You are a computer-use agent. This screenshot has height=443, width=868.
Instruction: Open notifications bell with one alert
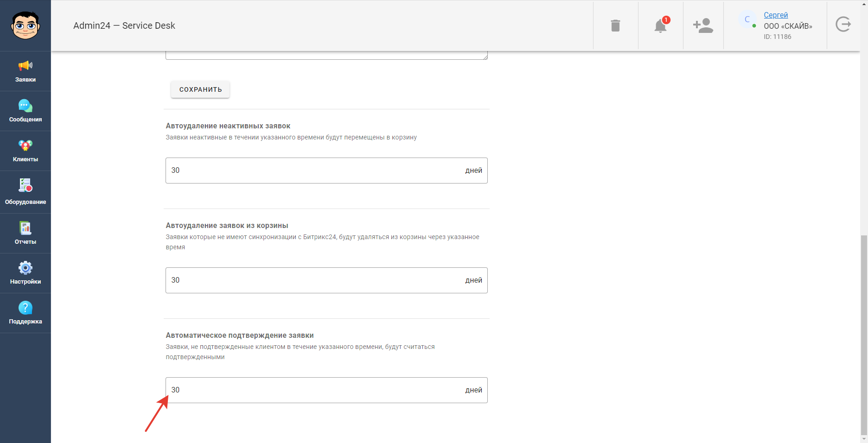tap(661, 25)
